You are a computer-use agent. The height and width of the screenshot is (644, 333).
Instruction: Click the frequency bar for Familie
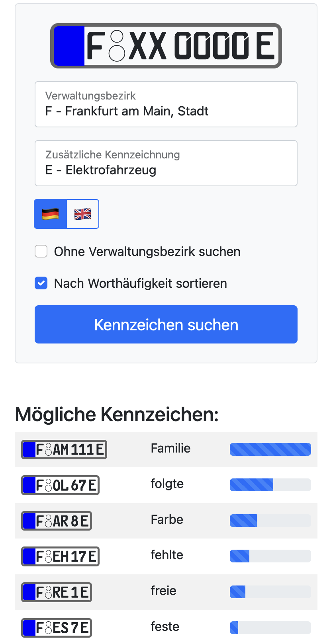pos(270,449)
